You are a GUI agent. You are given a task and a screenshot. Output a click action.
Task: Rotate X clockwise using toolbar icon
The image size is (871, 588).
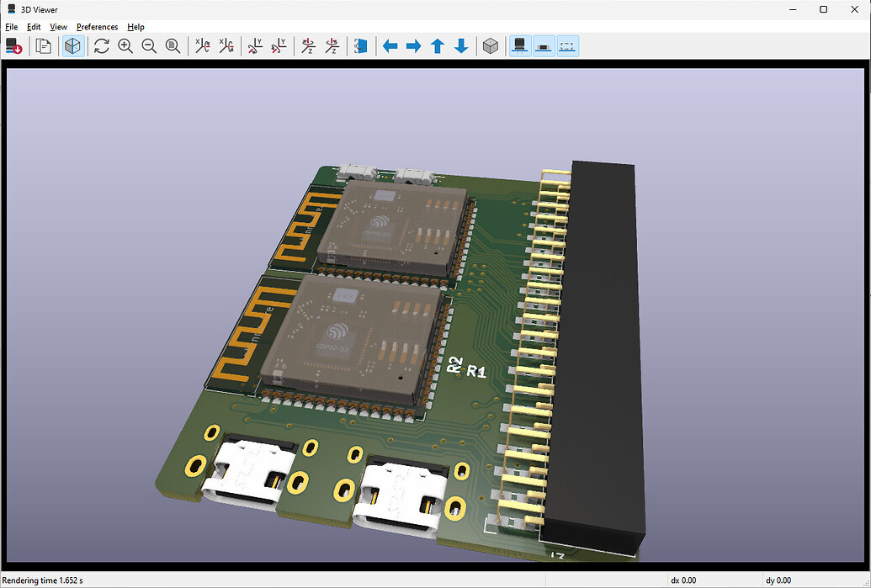[202, 46]
